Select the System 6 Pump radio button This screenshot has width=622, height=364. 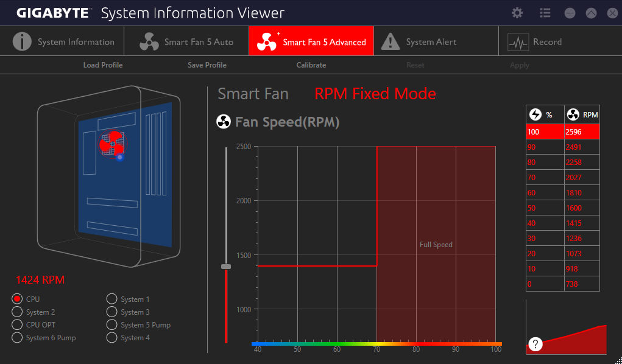(17, 337)
